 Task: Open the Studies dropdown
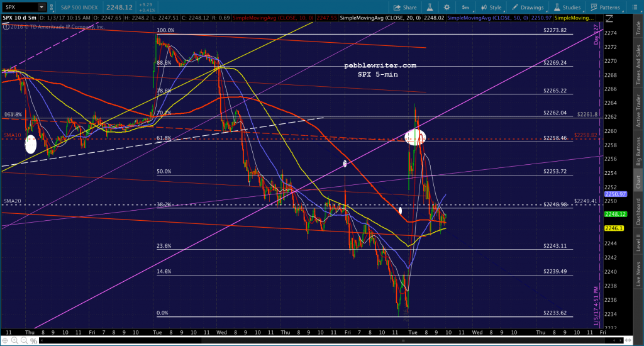point(568,8)
